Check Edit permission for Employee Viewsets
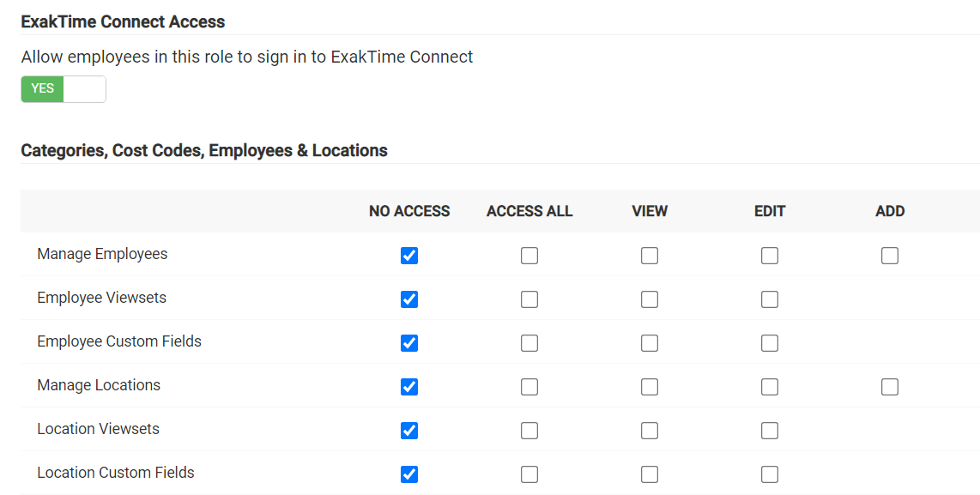Screen dimensions: 980x495 (770, 299)
